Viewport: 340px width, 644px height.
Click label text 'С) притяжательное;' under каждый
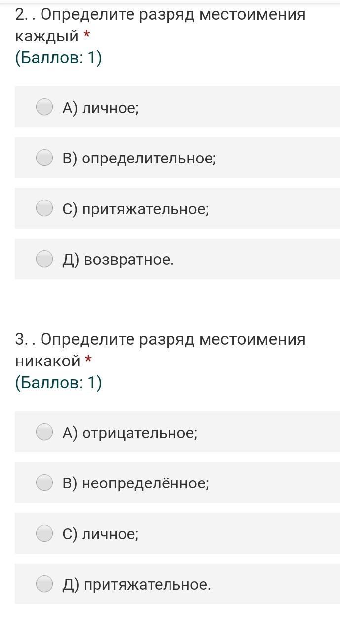(x=135, y=208)
